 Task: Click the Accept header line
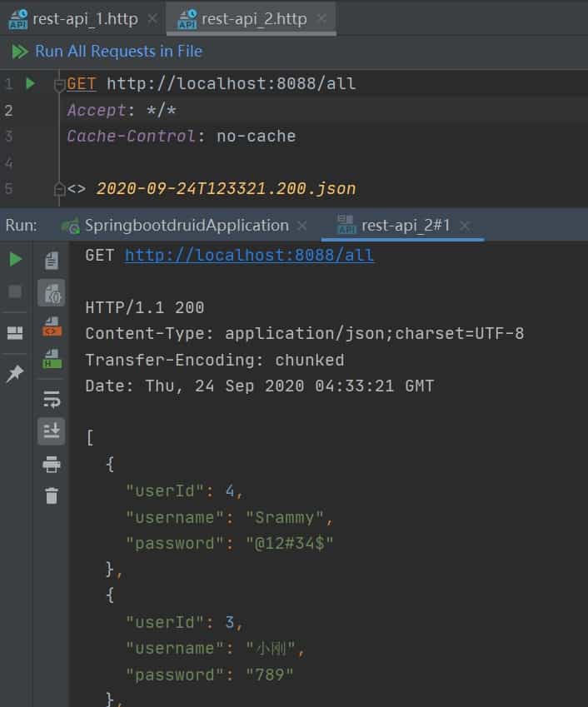tap(122, 110)
